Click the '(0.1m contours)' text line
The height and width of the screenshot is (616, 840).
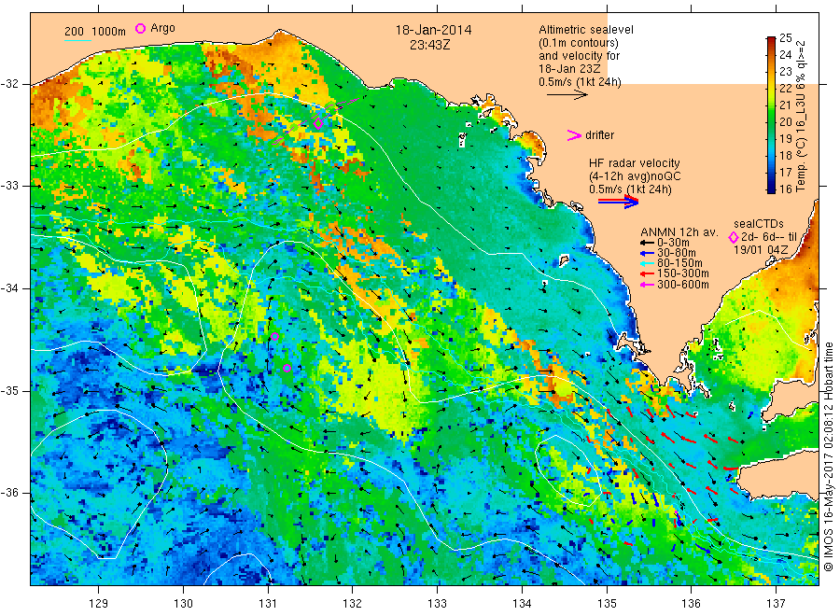pyautogui.click(x=579, y=43)
